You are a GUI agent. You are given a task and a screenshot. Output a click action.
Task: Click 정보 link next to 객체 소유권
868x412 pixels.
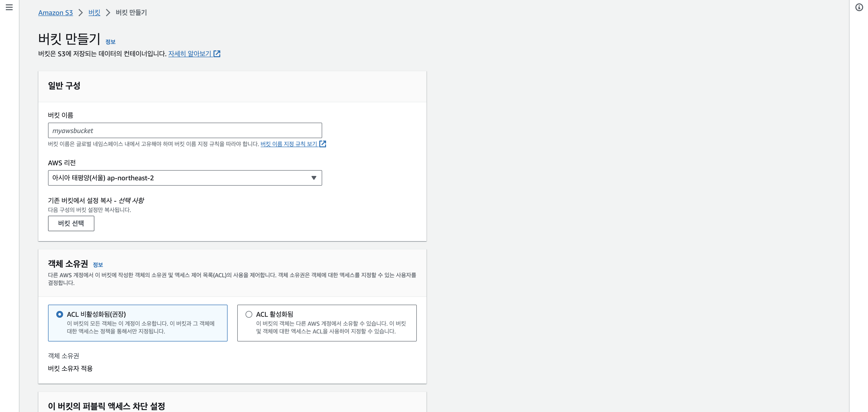click(x=98, y=265)
